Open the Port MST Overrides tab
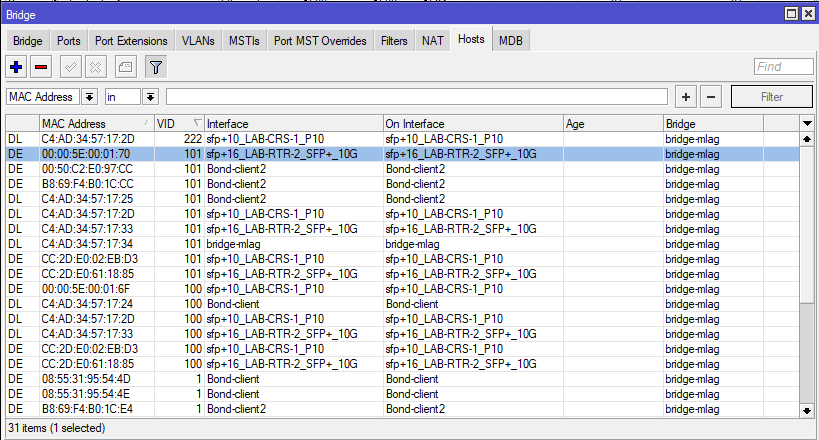819x440 pixels. 320,41
